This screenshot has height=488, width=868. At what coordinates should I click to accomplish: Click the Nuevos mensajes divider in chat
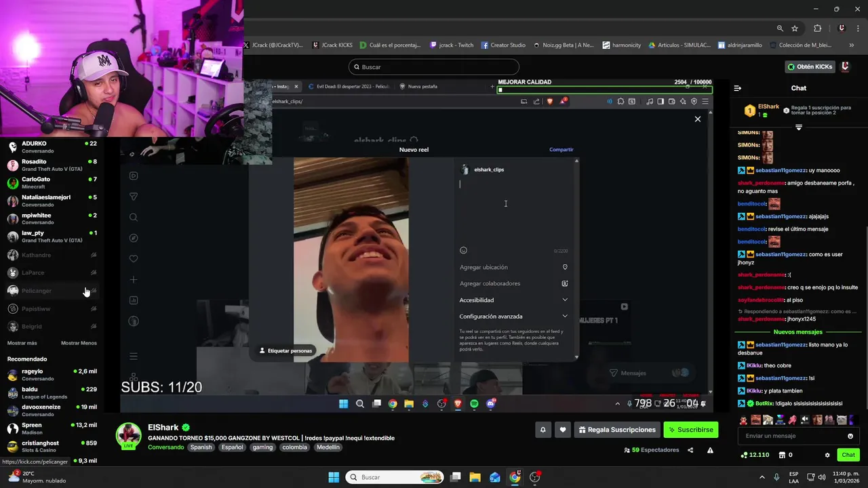click(x=797, y=332)
